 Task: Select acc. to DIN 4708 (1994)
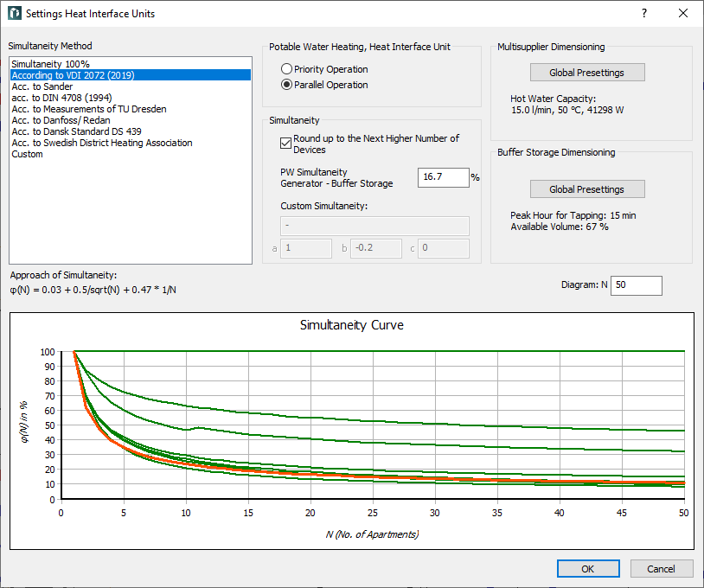point(131,98)
